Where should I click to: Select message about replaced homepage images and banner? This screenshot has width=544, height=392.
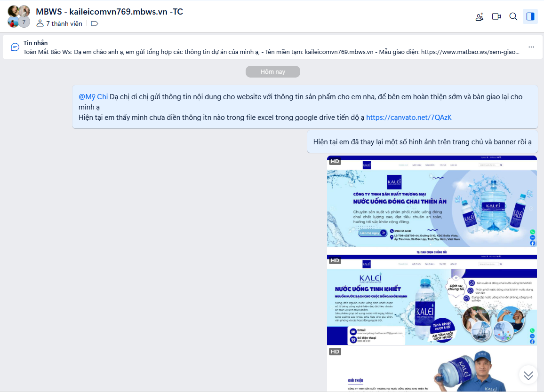point(422,142)
